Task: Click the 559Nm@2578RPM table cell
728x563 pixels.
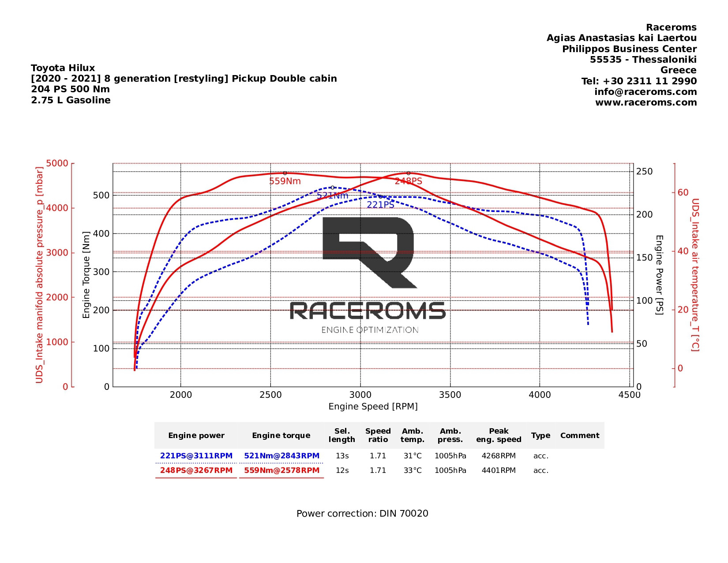Action: tap(282, 470)
